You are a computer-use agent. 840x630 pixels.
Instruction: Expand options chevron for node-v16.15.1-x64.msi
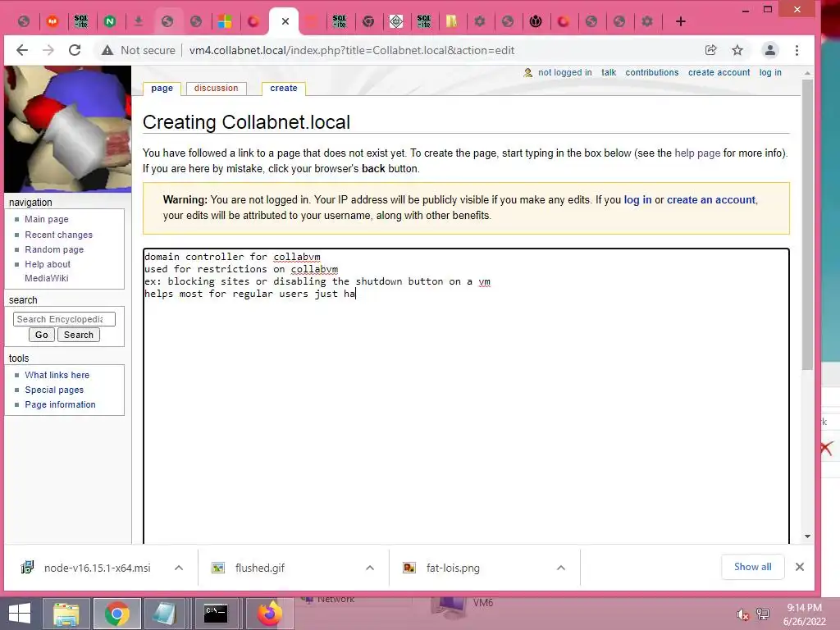pos(179,568)
